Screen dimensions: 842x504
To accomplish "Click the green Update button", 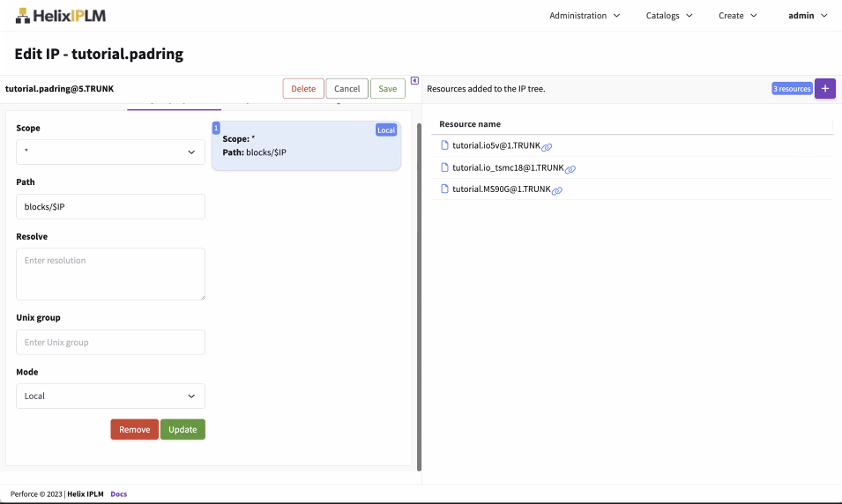I will point(183,429).
